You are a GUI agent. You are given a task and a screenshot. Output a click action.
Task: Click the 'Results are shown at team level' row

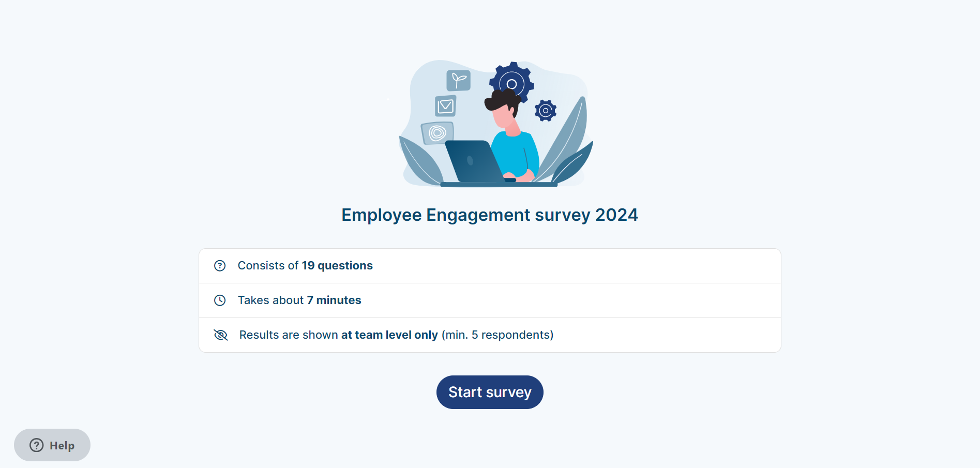click(490, 335)
